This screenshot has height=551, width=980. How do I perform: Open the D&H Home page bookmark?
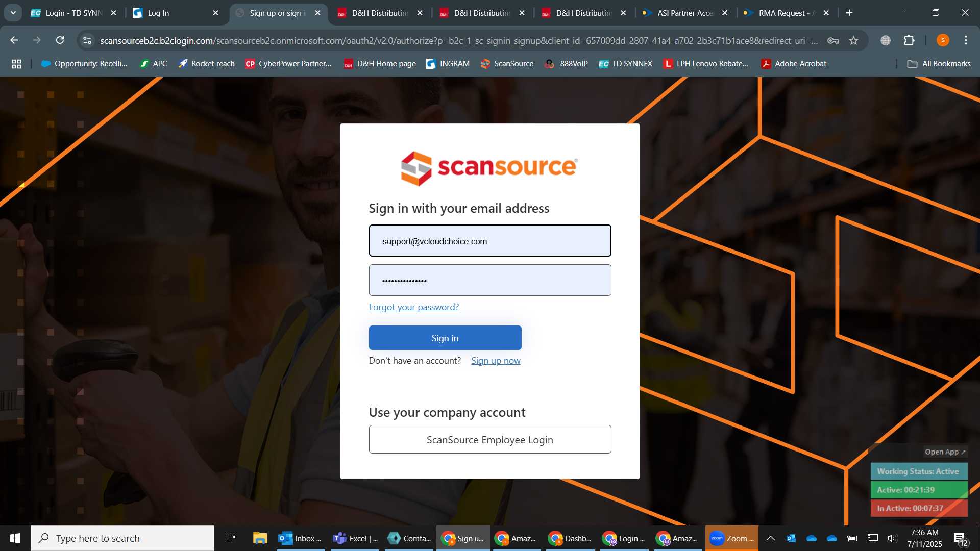click(380, 64)
